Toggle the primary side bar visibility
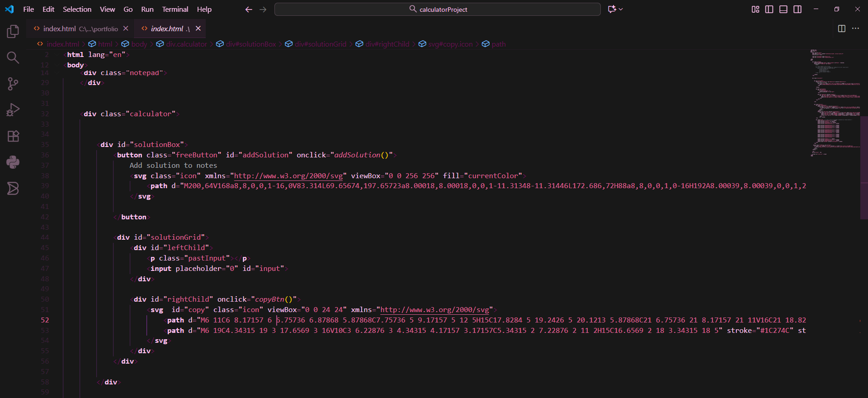868x398 pixels. click(x=769, y=9)
